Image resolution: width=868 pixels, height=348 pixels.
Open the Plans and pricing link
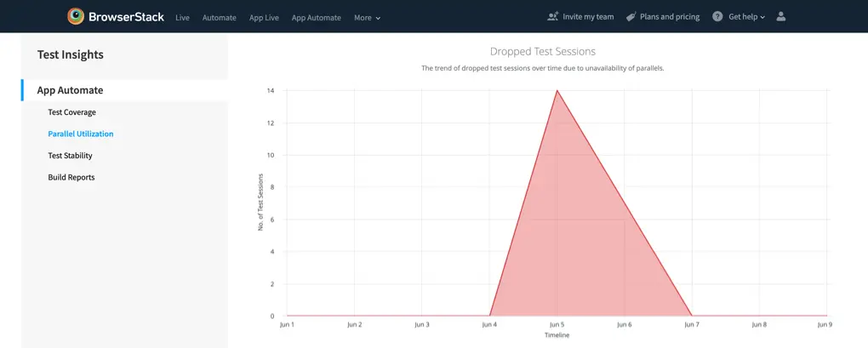[x=669, y=16]
